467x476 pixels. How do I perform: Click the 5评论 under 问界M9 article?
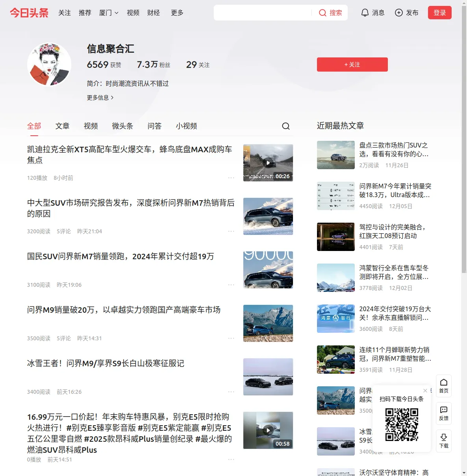tap(64, 338)
